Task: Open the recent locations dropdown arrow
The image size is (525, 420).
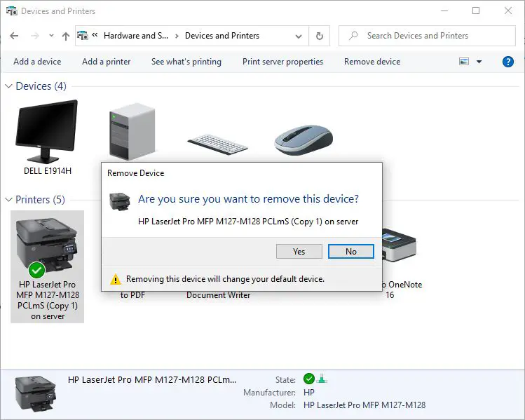Action: tap(50, 36)
